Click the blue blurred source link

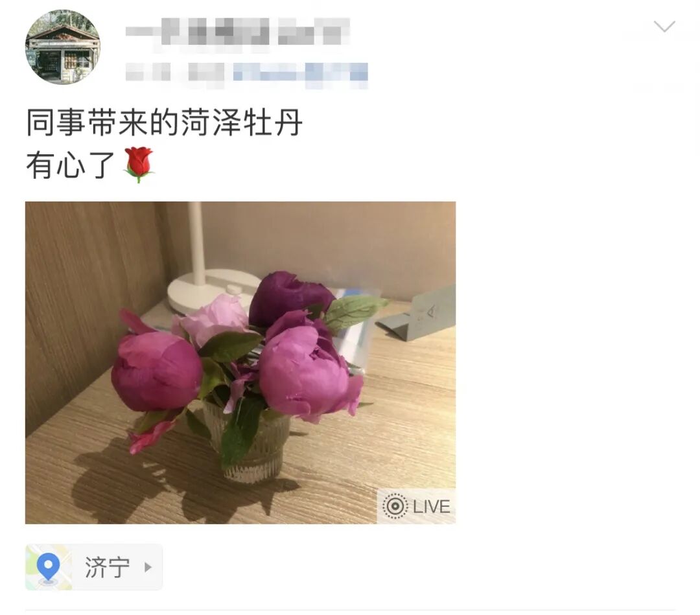(x=301, y=72)
